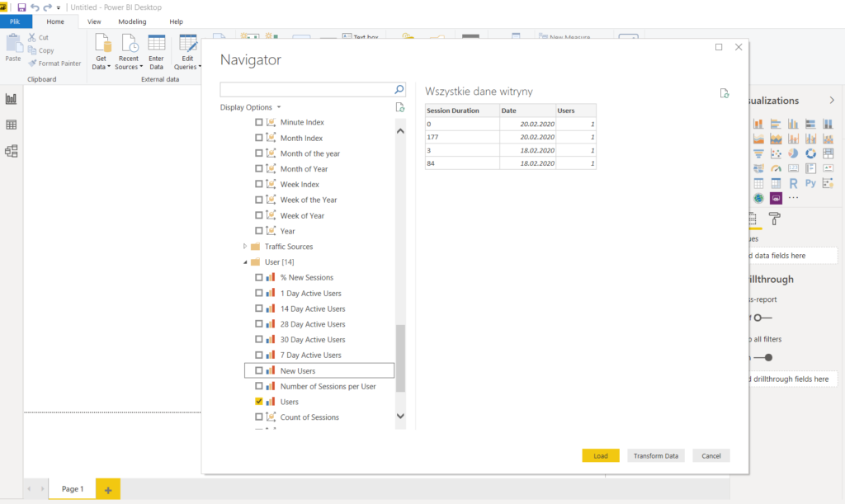Switch to the Data view in the sidebar
Viewport: 845px width, 504px height.
point(12,125)
